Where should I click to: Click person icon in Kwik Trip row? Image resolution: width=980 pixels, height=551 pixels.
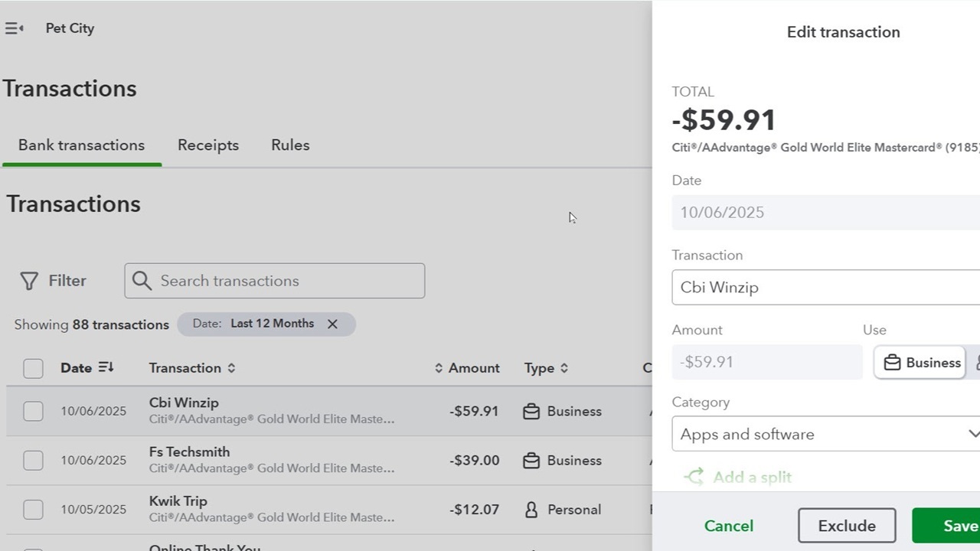531,510
